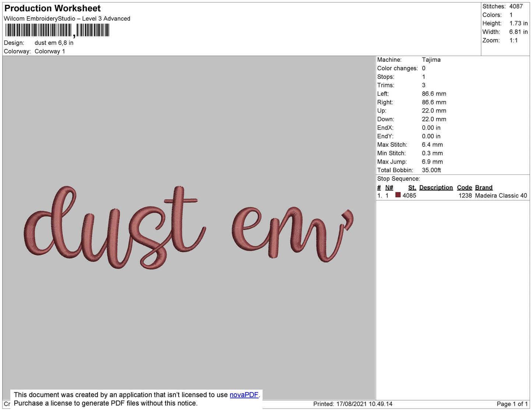532x411 pixels.
Task: Click the Down value "22.0 mm"
Action: click(x=434, y=119)
